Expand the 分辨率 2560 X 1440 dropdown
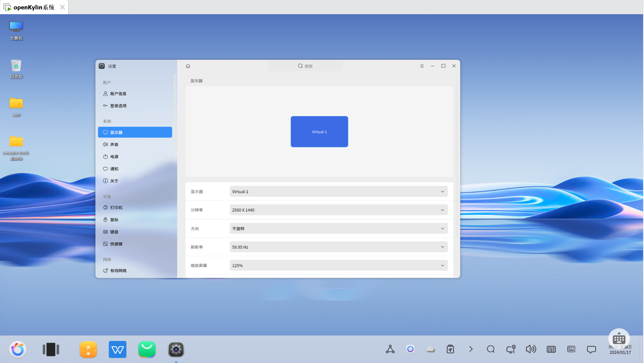Image resolution: width=644 pixels, height=363 pixels. (338, 210)
